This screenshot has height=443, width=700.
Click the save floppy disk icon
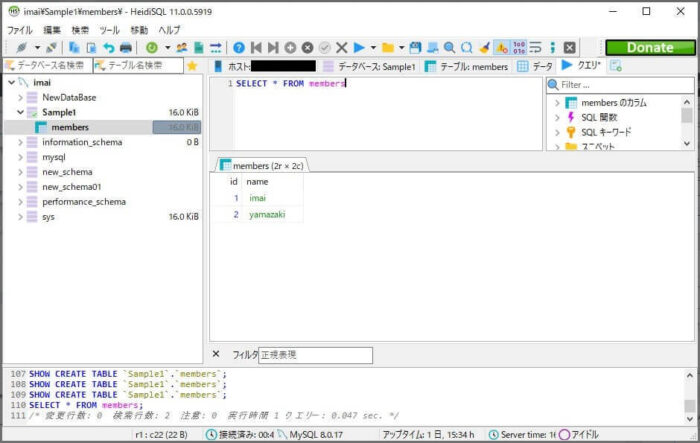[x=415, y=48]
